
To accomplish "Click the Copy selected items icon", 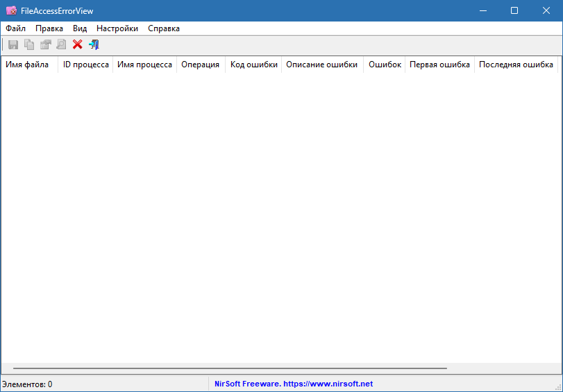I will 29,44.
